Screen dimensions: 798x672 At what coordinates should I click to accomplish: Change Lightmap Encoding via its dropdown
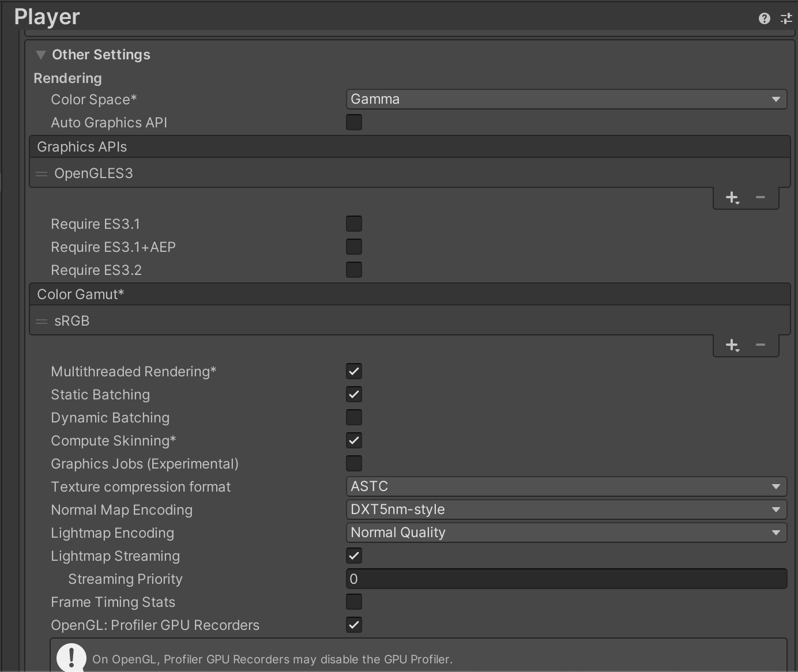[566, 533]
